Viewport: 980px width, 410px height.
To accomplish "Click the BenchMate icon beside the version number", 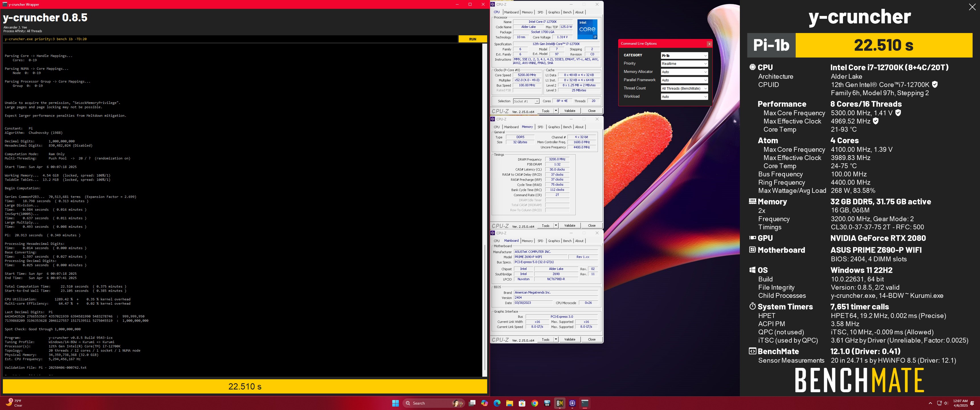I will point(752,351).
